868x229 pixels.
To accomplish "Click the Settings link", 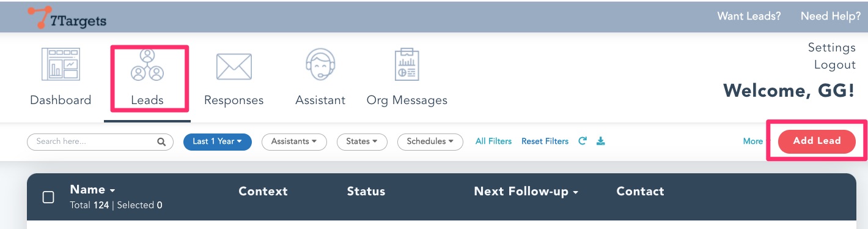I will pos(831,47).
